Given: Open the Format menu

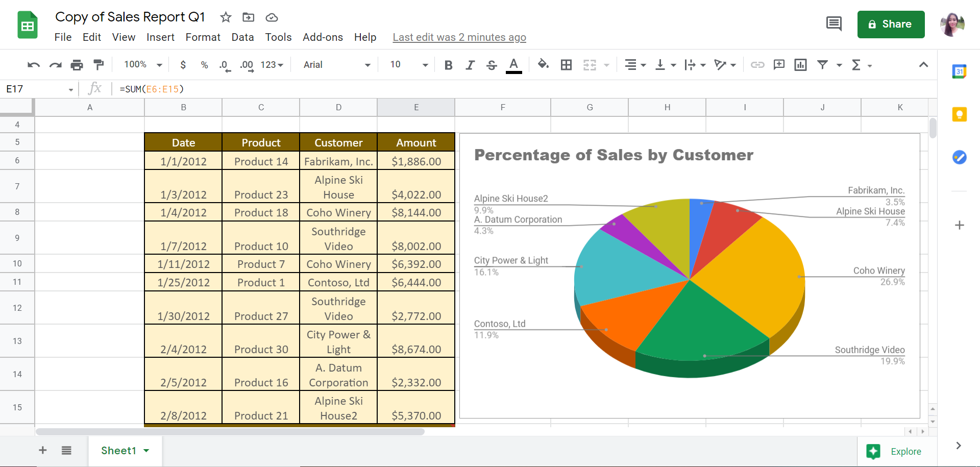Looking at the screenshot, I should 203,37.
